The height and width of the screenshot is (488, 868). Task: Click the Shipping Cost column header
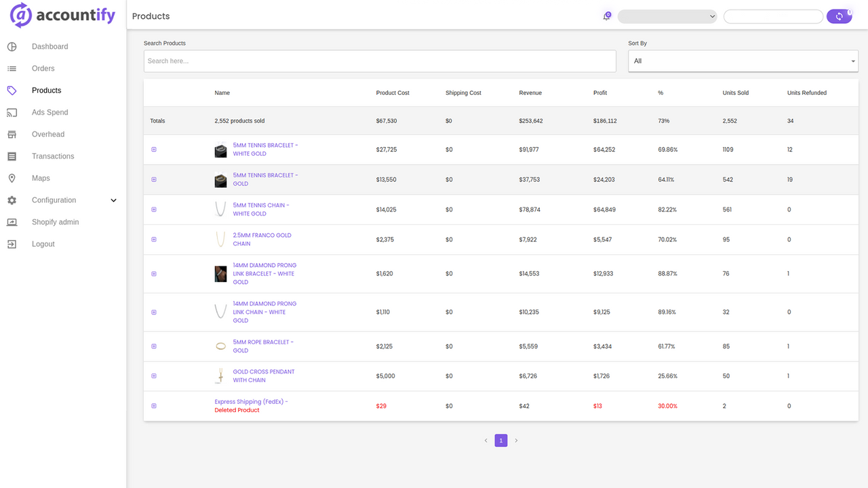tap(463, 93)
